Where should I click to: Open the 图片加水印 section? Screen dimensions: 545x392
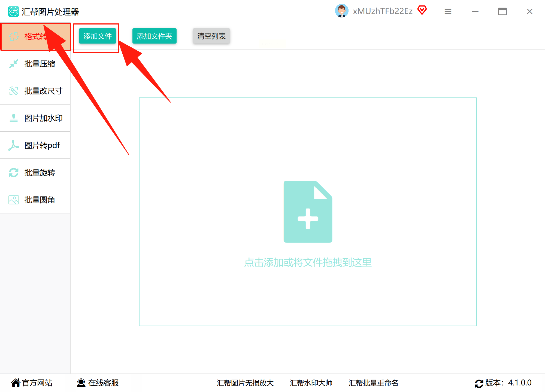[43, 118]
